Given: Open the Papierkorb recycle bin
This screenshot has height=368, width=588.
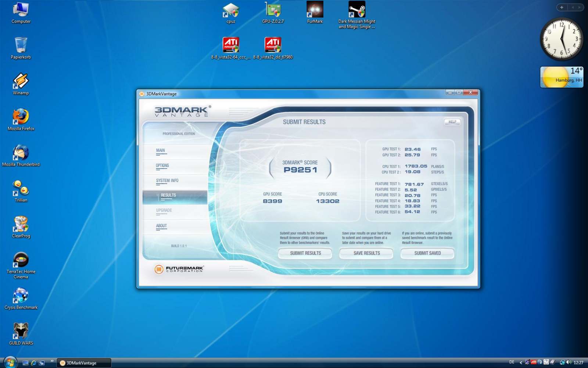Looking at the screenshot, I should pos(21,48).
